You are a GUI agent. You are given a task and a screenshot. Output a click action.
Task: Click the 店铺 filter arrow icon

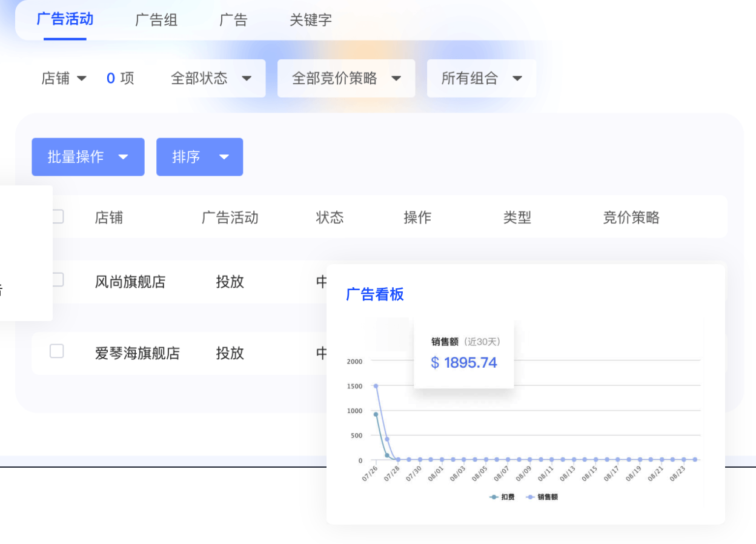pyautogui.click(x=82, y=78)
